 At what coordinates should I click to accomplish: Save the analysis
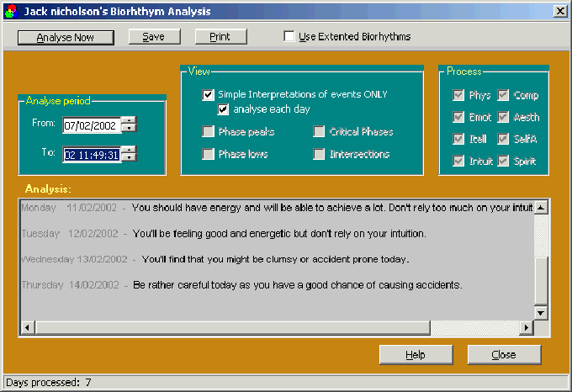[x=154, y=37]
